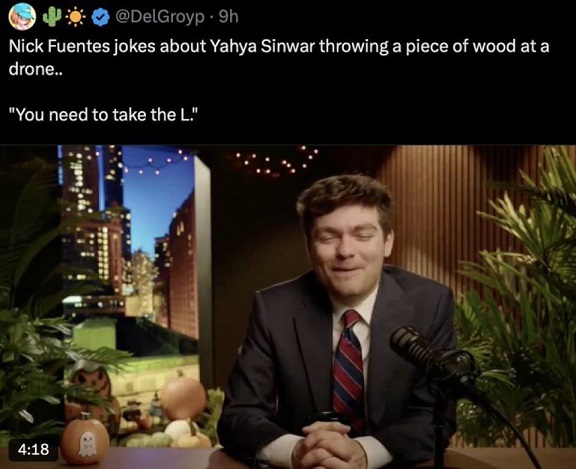Open the @DelGroyp handle link

(x=160, y=17)
